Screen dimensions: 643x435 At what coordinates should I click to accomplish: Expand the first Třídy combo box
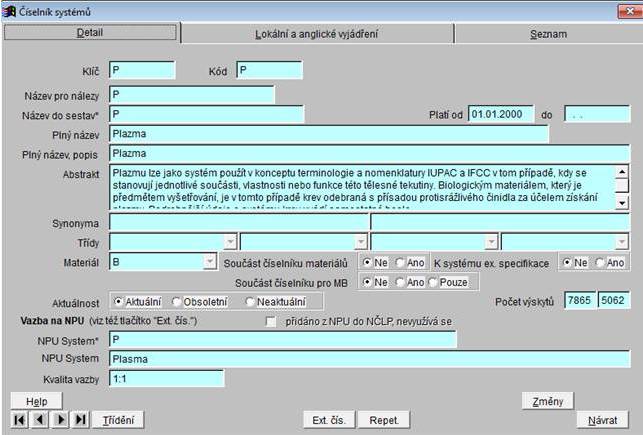tap(230, 242)
